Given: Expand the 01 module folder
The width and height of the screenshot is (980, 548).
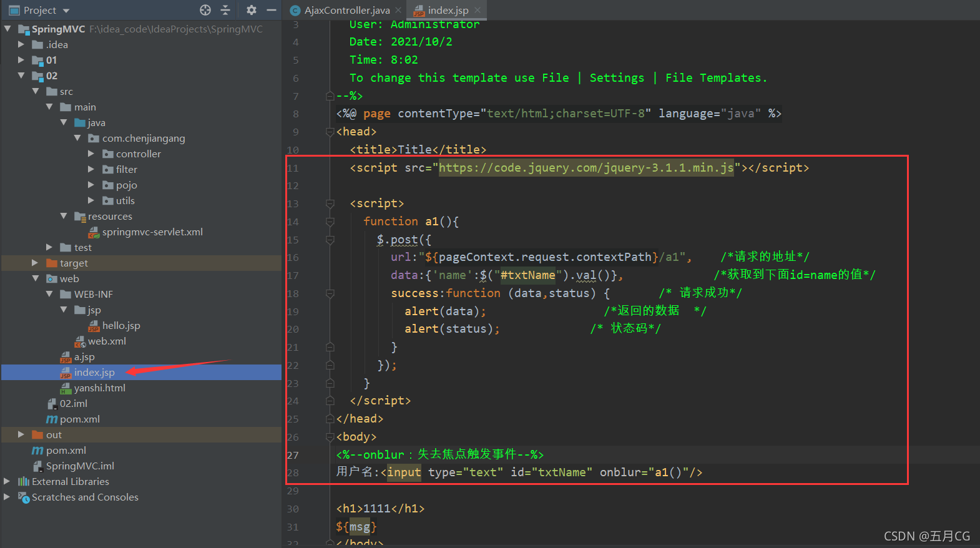Looking at the screenshot, I should [21, 60].
